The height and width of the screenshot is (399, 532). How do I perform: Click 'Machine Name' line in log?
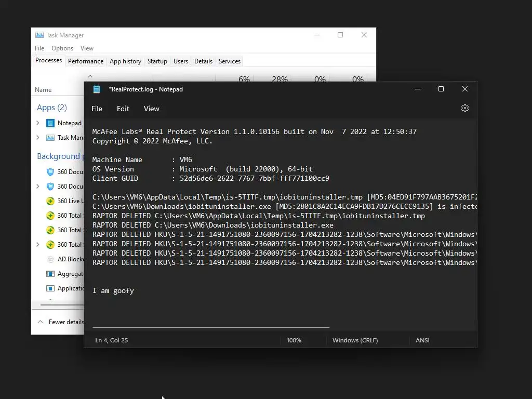[142, 159]
